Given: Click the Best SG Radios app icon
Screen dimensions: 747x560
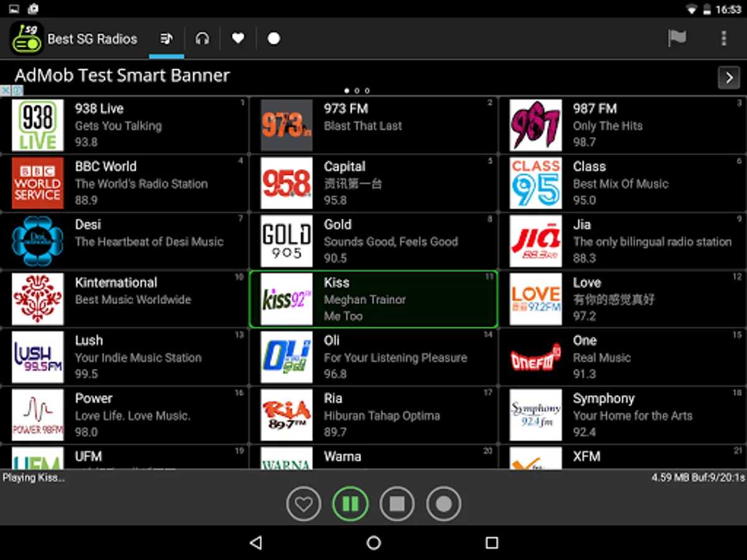Looking at the screenshot, I should pos(27,39).
